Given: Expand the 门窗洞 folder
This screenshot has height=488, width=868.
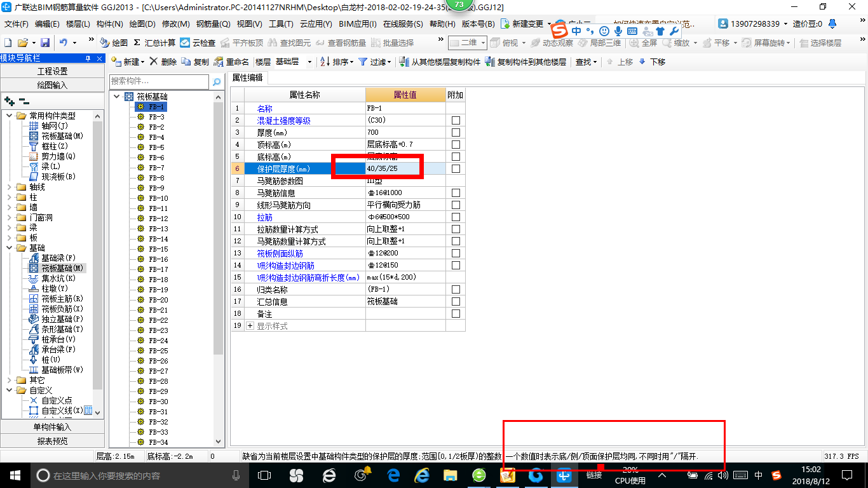Looking at the screenshot, I should coord(10,217).
